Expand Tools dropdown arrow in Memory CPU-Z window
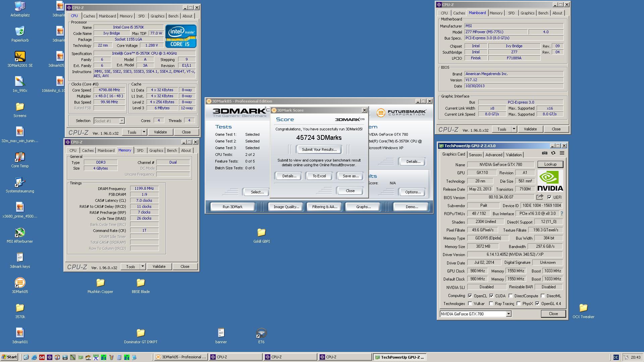Image resolution: width=644 pixels, height=362 pixels. [x=143, y=266]
